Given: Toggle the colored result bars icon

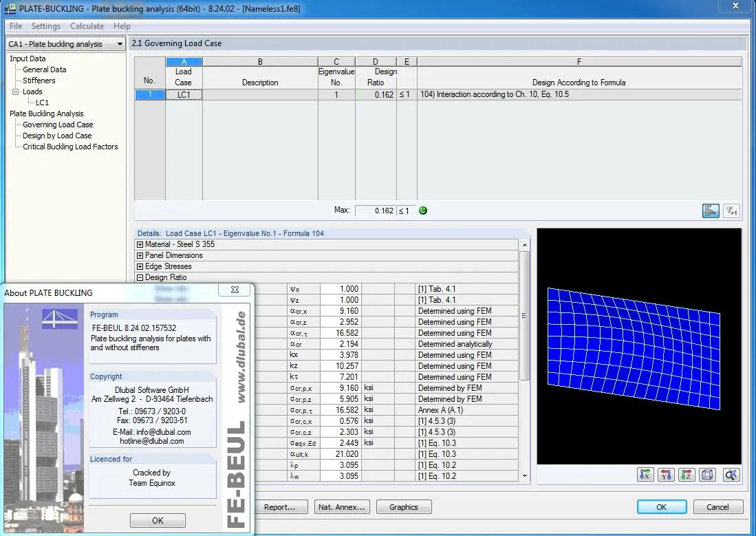Looking at the screenshot, I should pos(711,211).
